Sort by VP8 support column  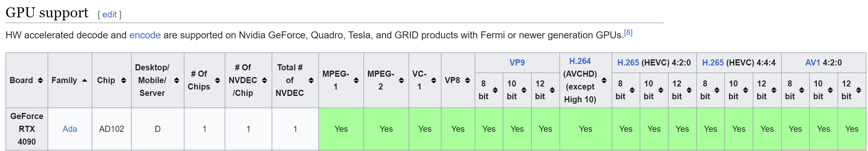coord(467,80)
